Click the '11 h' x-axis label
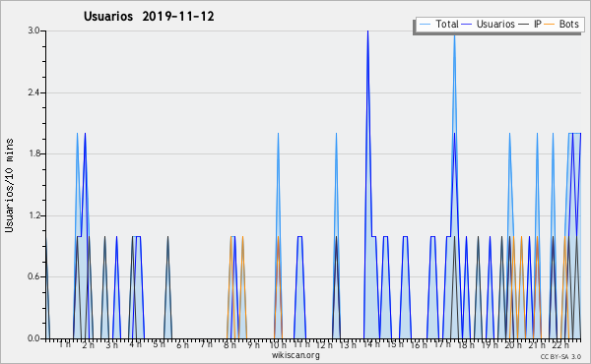This screenshot has height=364, width=591. click(301, 344)
